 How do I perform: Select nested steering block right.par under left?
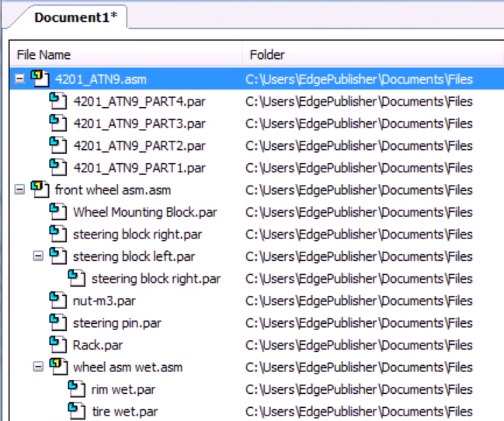pos(155,278)
